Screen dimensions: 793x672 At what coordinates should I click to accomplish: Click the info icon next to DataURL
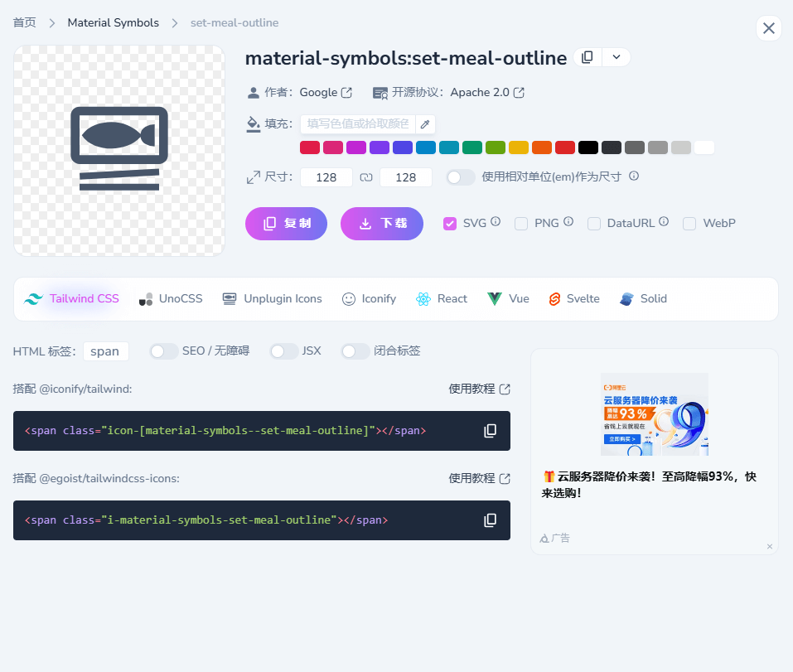click(664, 221)
